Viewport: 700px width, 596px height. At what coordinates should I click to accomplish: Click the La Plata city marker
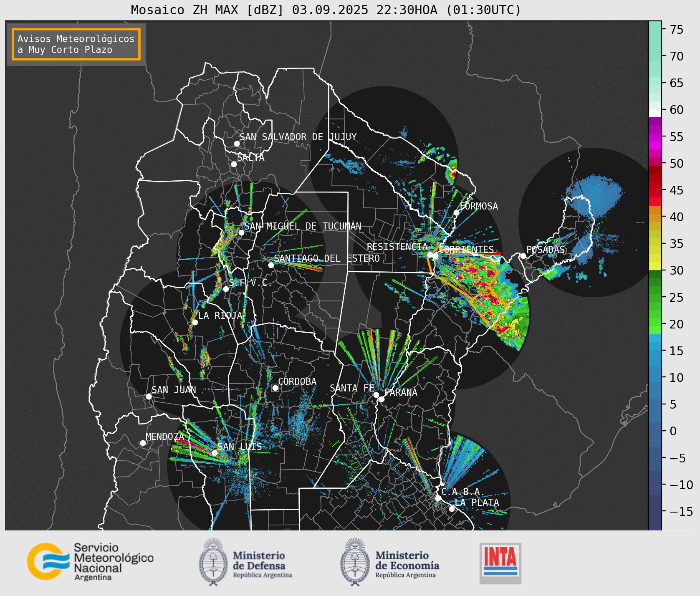pyautogui.click(x=452, y=509)
